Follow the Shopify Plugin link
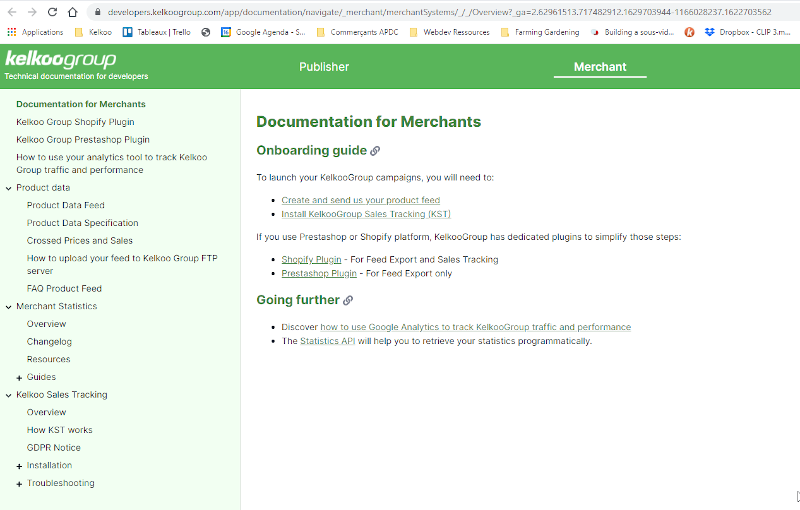 [x=311, y=260]
